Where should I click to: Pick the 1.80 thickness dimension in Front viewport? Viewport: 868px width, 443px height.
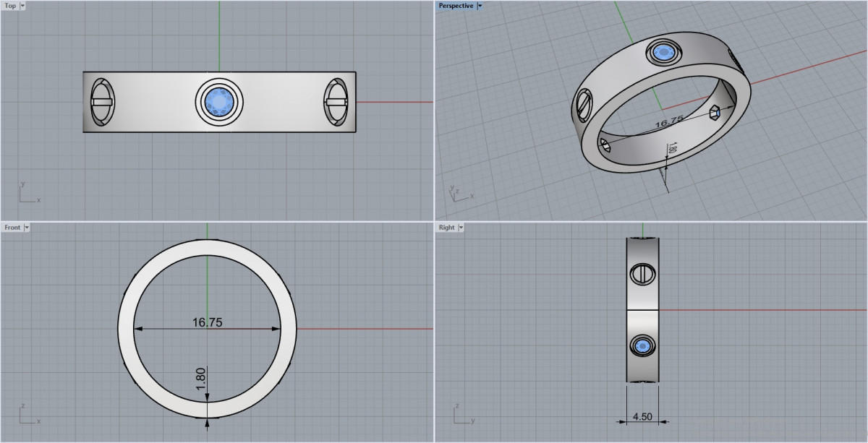point(202,378)
